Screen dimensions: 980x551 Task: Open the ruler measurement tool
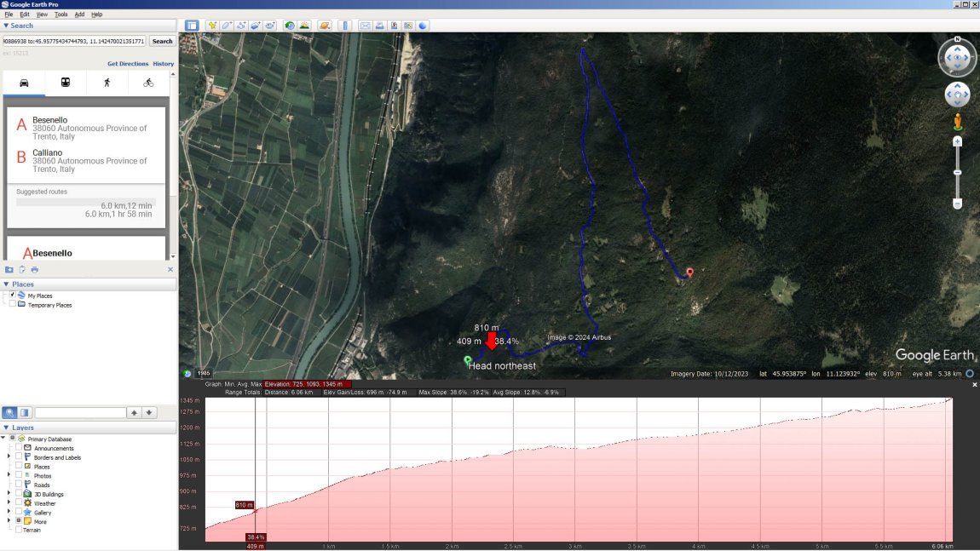pyautogui.click(x=345, y=26)
